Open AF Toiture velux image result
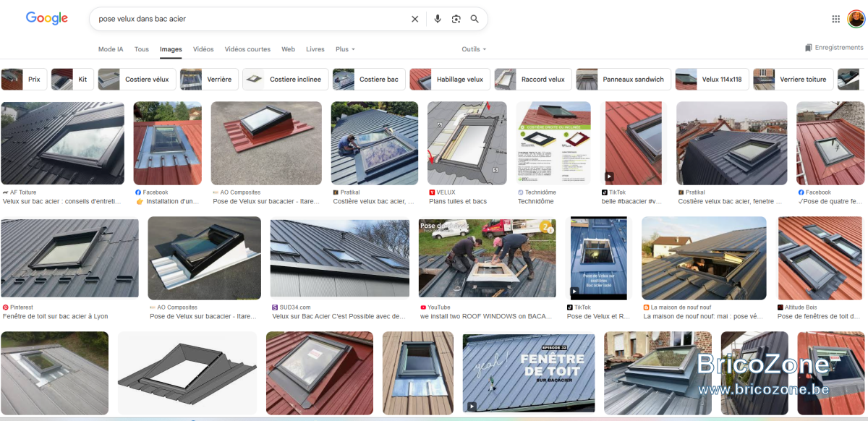The image size is (868, 421). coord(62,143)
